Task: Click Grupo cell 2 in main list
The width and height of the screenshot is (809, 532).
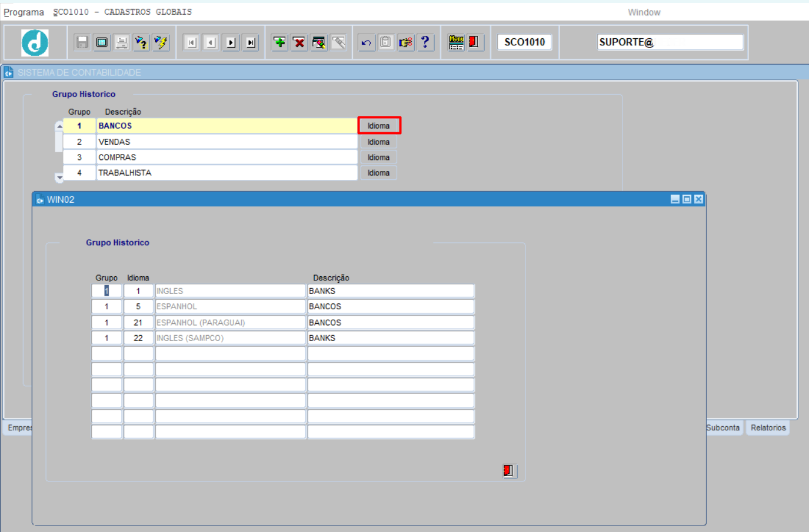Action: [x=79, y=142]
